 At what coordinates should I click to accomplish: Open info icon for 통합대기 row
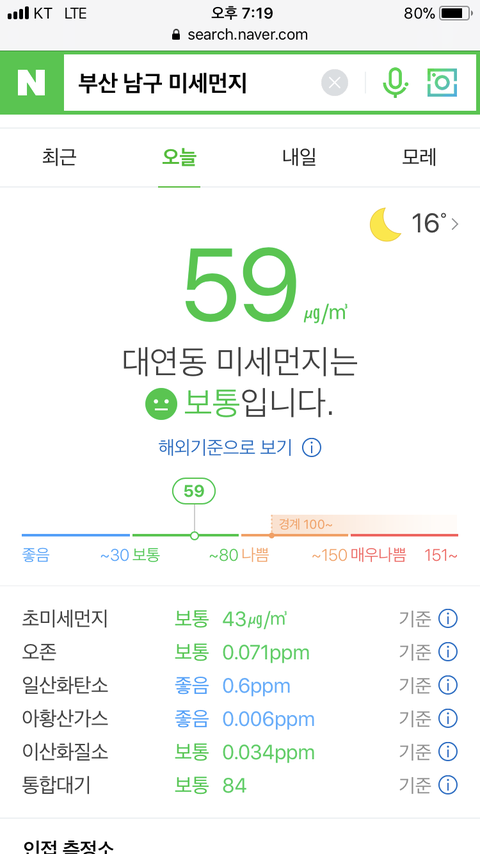coord(448,785)
